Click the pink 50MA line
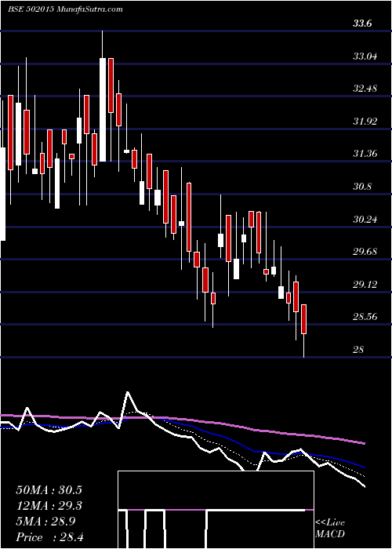 pos(182,420)
